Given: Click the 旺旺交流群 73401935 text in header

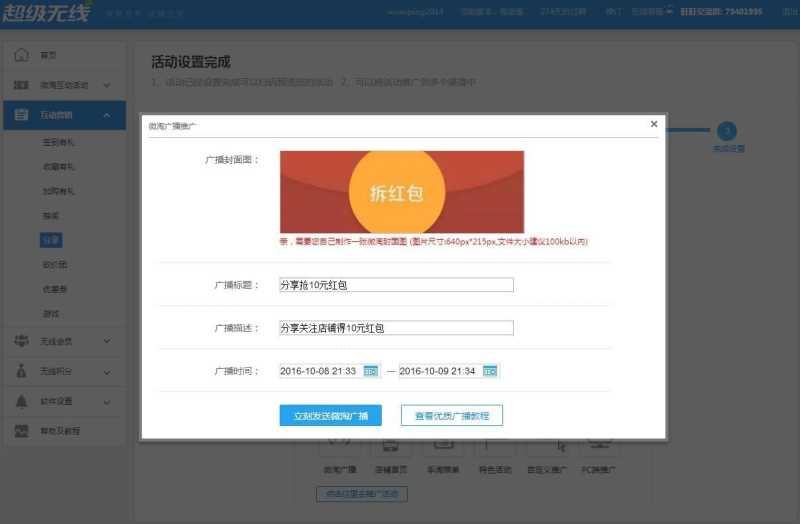Looking at the screenshot, I should point(721,11).
